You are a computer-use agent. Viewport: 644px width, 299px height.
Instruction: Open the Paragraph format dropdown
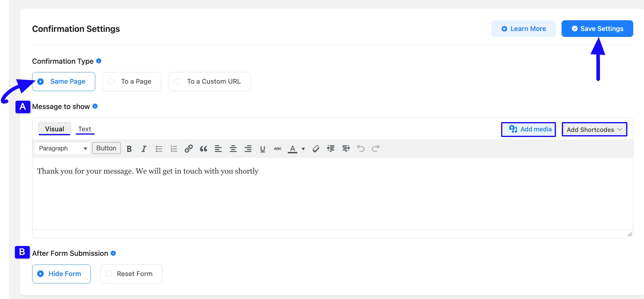[62, 148]
